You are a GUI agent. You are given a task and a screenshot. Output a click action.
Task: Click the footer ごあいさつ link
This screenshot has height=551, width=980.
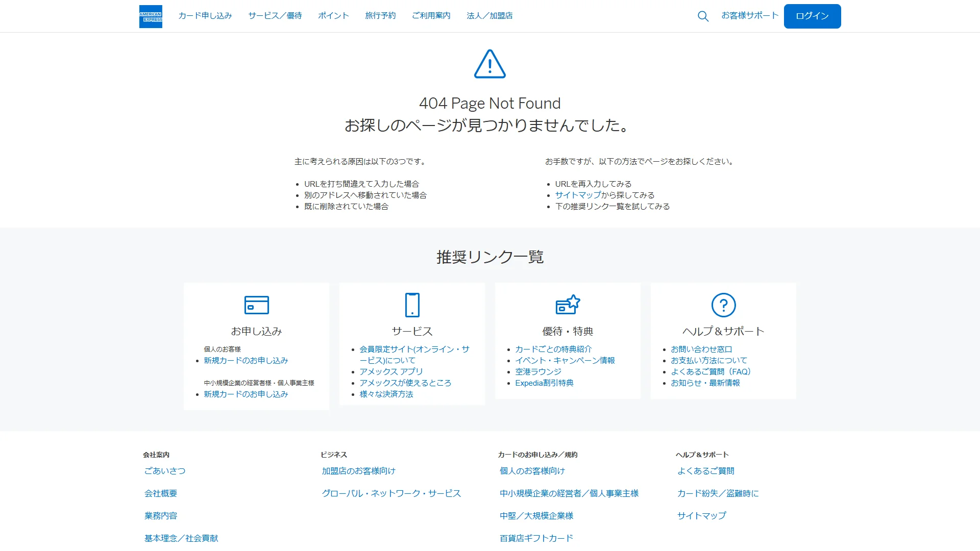pos(165,471)
